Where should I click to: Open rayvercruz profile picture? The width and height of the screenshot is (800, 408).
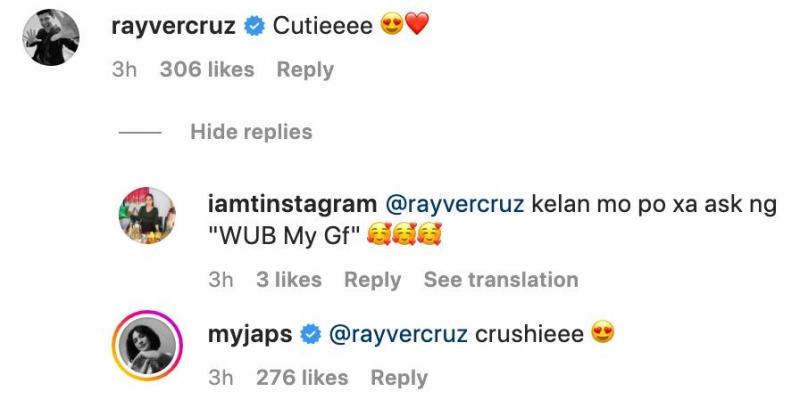pyautogui.click(x=51, y=38)
